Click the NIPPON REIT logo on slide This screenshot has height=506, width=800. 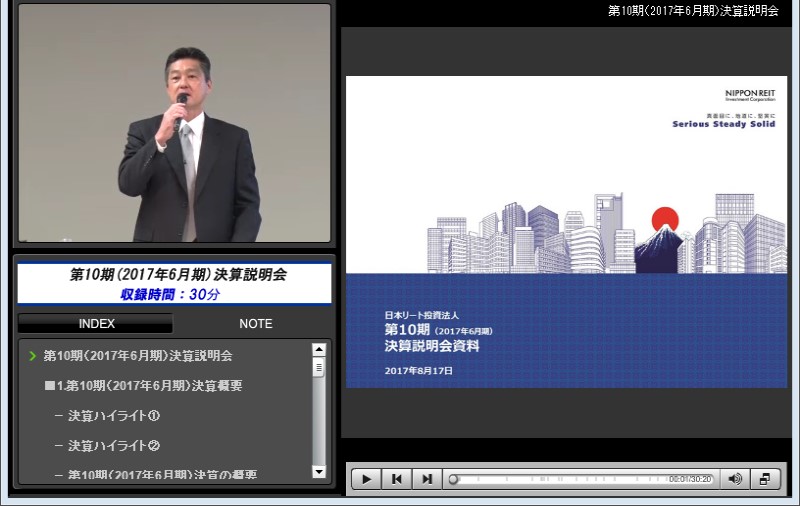(x=750, y=95)
